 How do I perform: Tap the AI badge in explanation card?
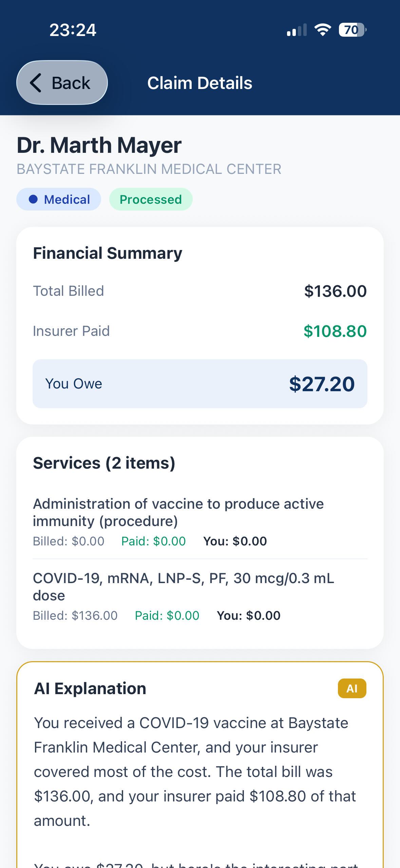pyautogui.click(x=352, y=688)
